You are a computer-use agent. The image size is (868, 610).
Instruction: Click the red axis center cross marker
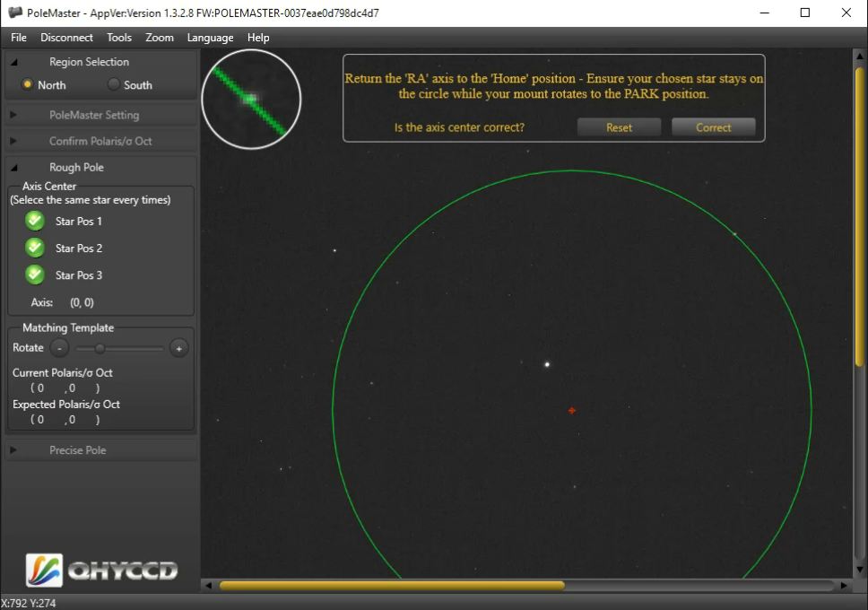[572, 411]
